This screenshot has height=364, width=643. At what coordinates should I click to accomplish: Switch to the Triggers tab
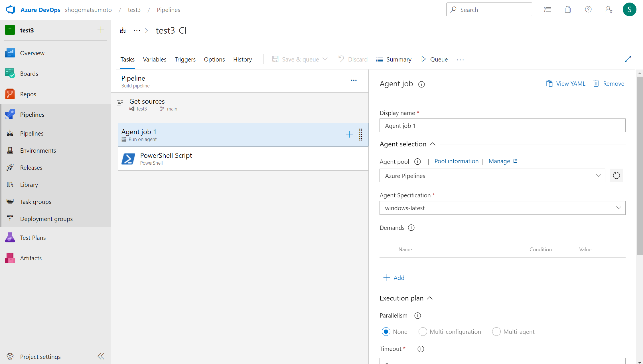pos(185,59)
